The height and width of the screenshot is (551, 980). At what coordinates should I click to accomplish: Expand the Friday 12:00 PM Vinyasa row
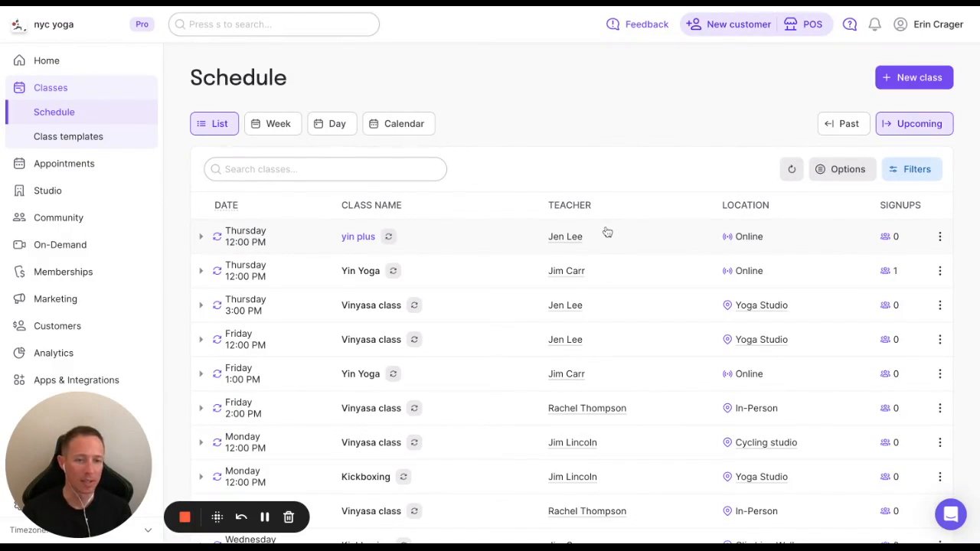[201, 340]
